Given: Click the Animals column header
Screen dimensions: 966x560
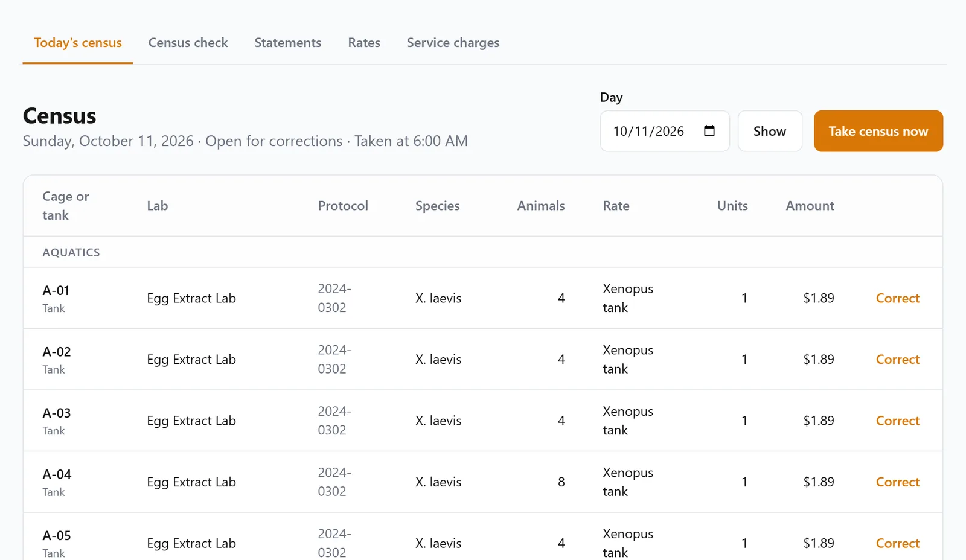Looking at the screenshot, I should tap(541, 206).
